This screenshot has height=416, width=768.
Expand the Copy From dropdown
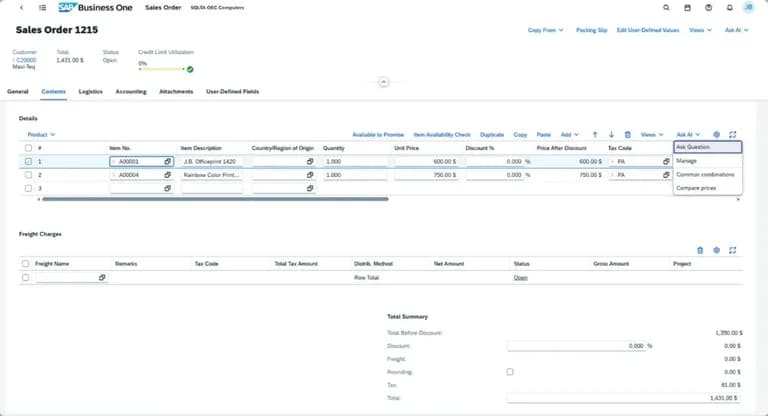(546, 30)
